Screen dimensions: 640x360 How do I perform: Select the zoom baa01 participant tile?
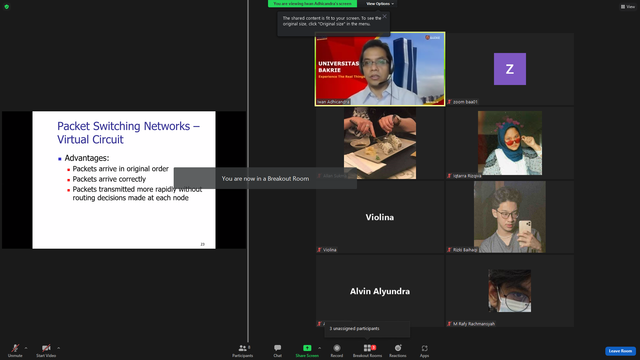510,69
